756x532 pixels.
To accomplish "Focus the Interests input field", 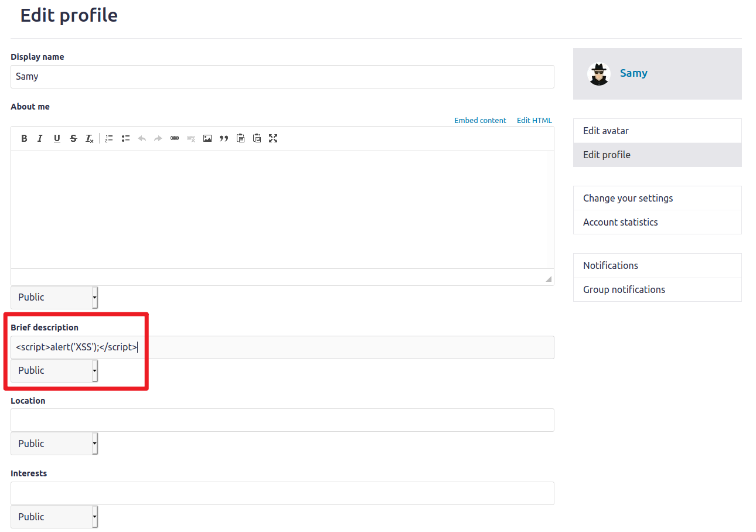I will 282,493.
